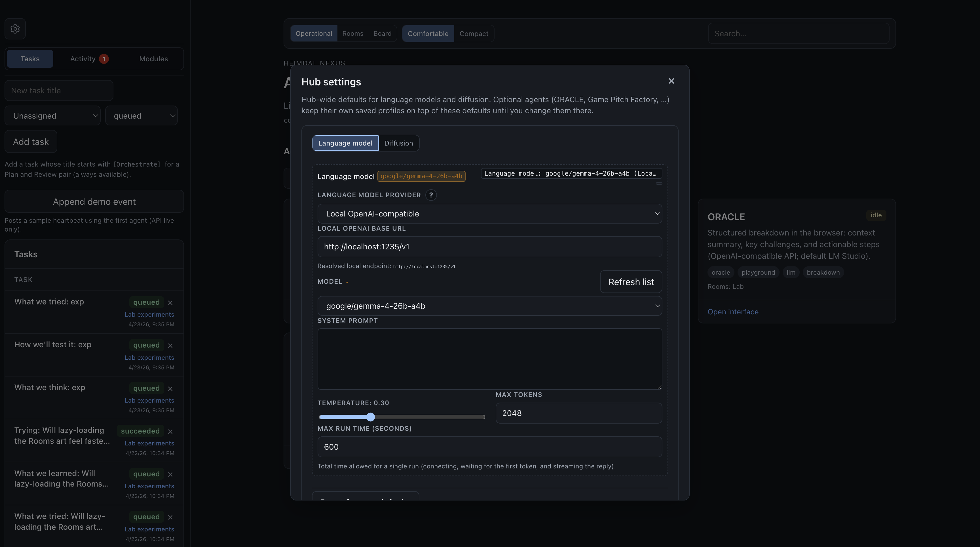Remove the 'What we think: exp' task
980x547 pixels.
pos(170,389)
